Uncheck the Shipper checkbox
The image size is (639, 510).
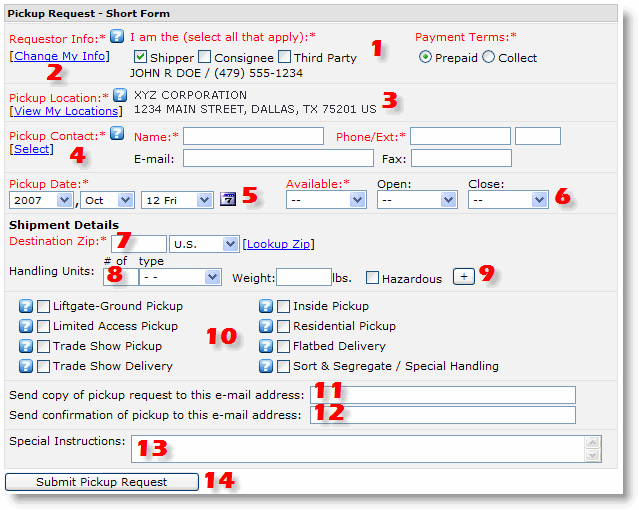click(140, 57)
